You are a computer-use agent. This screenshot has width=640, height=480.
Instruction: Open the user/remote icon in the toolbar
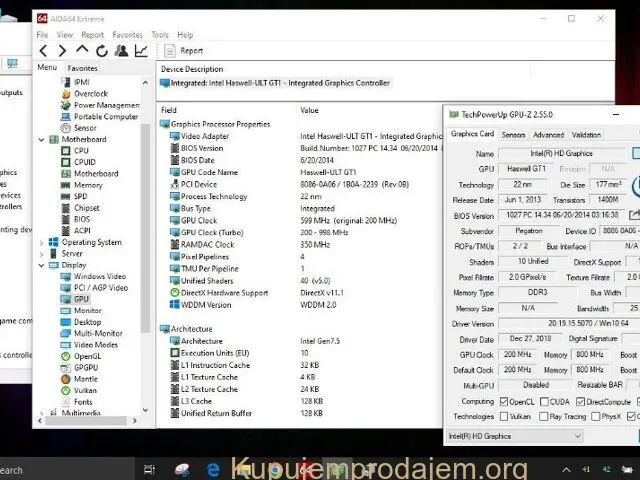[x=121, y=50]
